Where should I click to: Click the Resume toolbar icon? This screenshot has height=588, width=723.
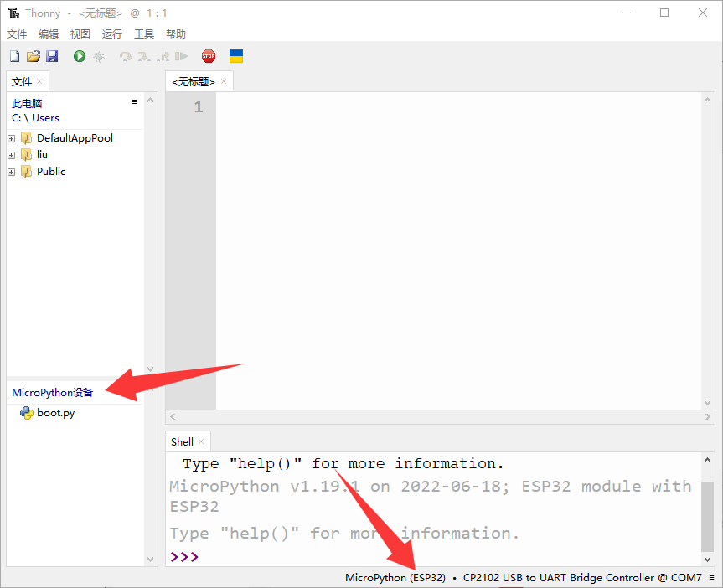pyautogui.click(x=181, y=56)
